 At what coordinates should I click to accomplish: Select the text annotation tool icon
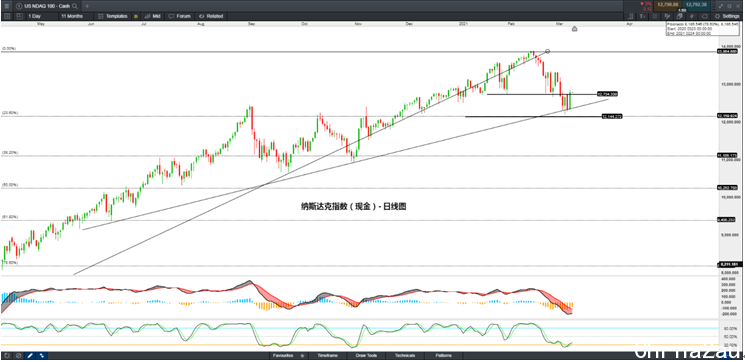tap(642, 16)
